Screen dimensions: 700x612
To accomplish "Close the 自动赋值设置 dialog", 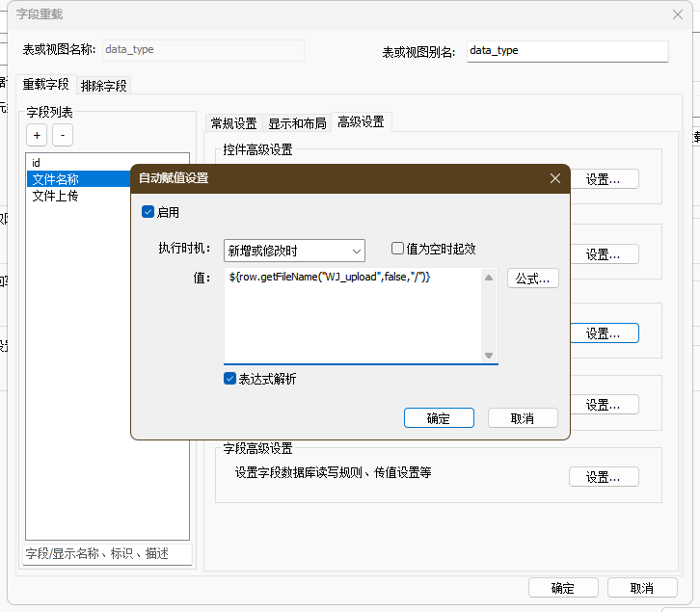I will [x=554, y=178].
